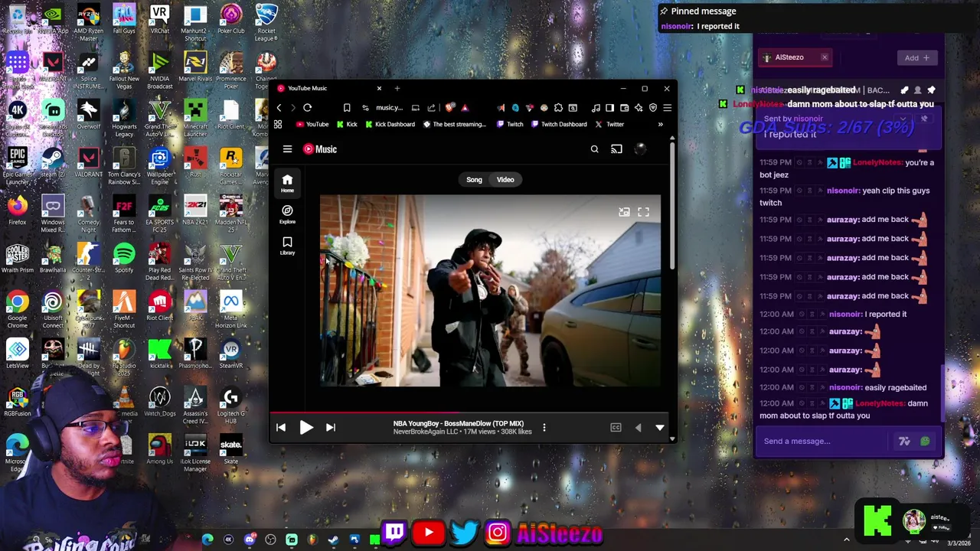
Task: Open miniplayer from the video overlay
Action: coord(624,212)
